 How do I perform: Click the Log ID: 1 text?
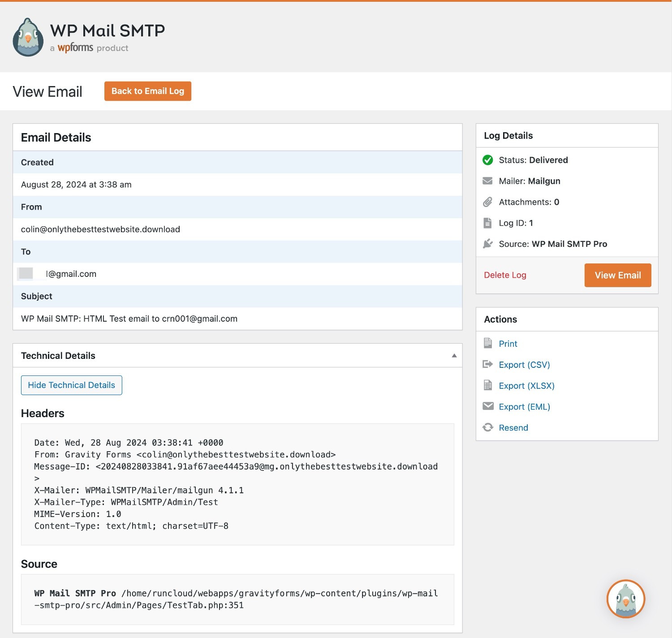point(516,223)
